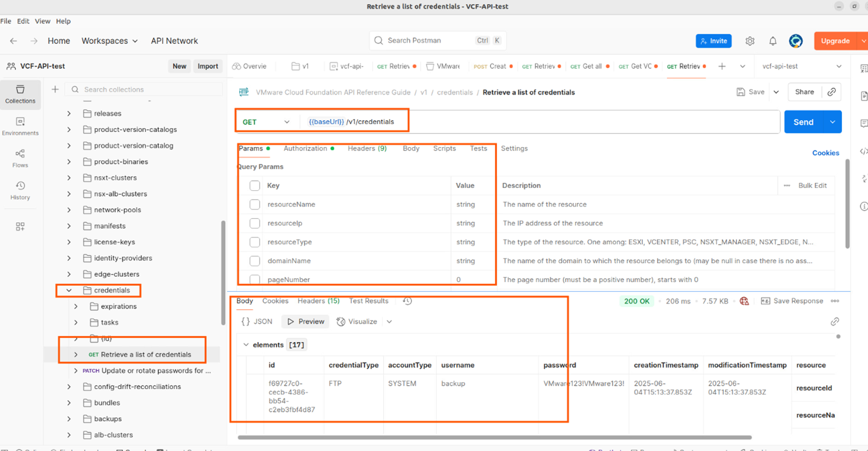Tick the domainName parameter checkbox
This screenshot has width=868, height=451.
[x=255, y=261]
